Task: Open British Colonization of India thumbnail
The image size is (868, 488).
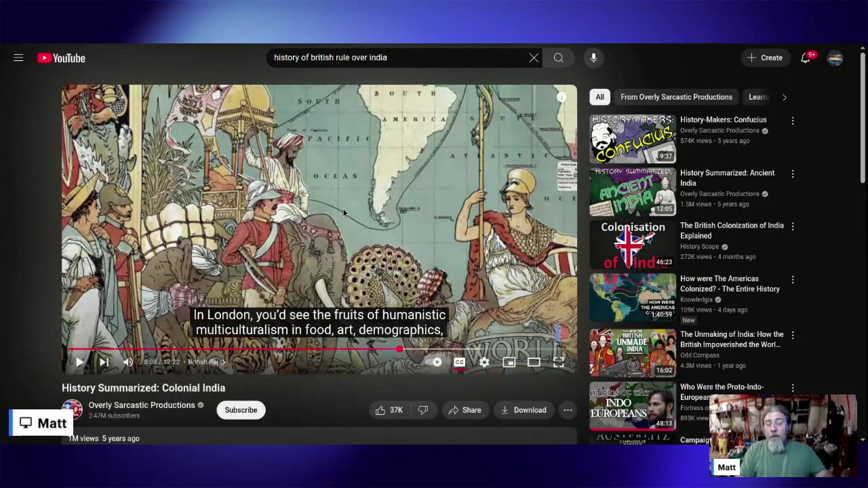Action: click(633, 245)
